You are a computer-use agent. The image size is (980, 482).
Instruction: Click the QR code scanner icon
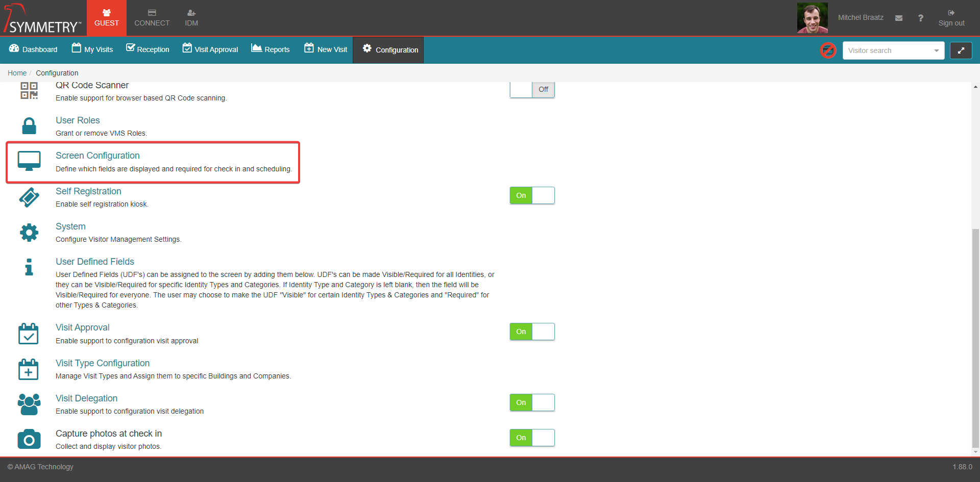pyautogui.click(x=29, y=90)
